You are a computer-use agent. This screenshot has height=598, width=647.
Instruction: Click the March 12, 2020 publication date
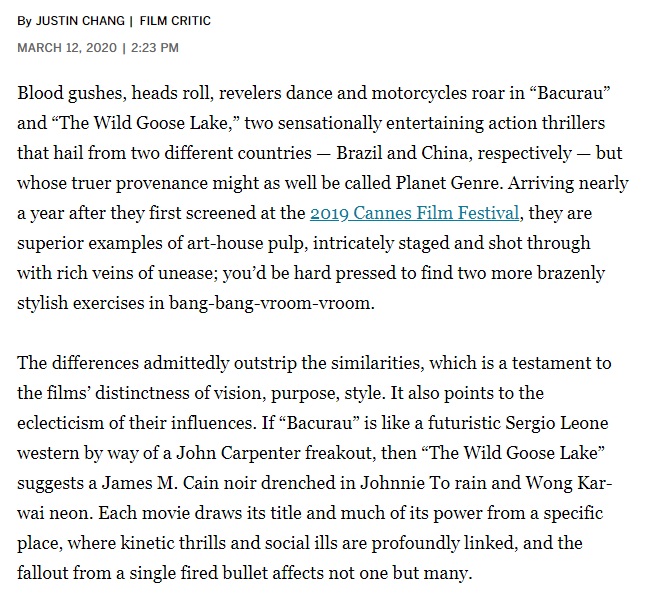(x=67, y=48)
